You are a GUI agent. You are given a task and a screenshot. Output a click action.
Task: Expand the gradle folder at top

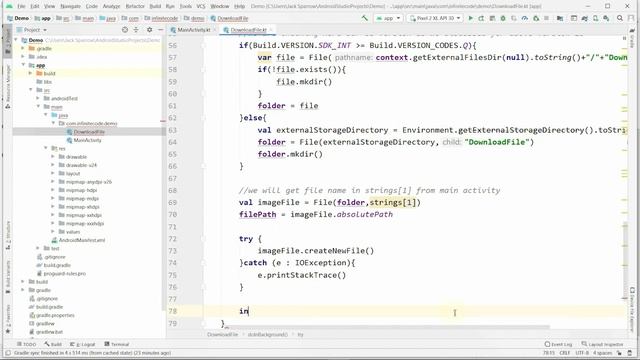tap(23, 48)
